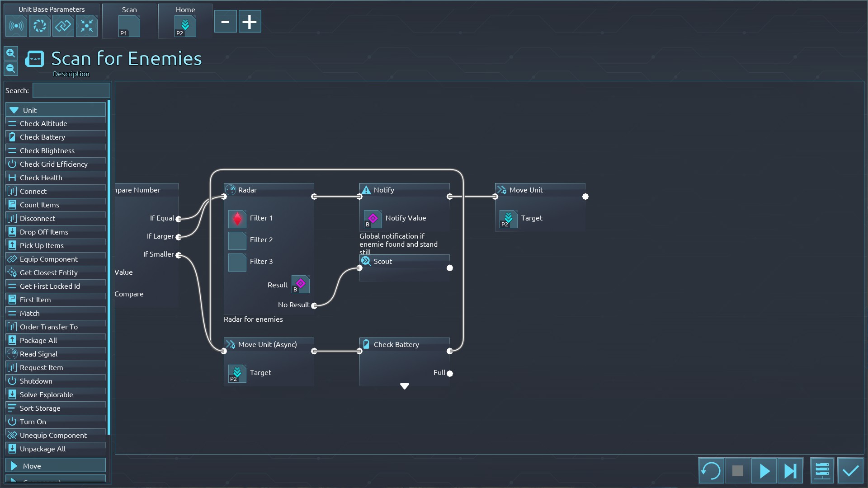
Task: Expand the Check Battery node's down arrow
Action: 405,386
